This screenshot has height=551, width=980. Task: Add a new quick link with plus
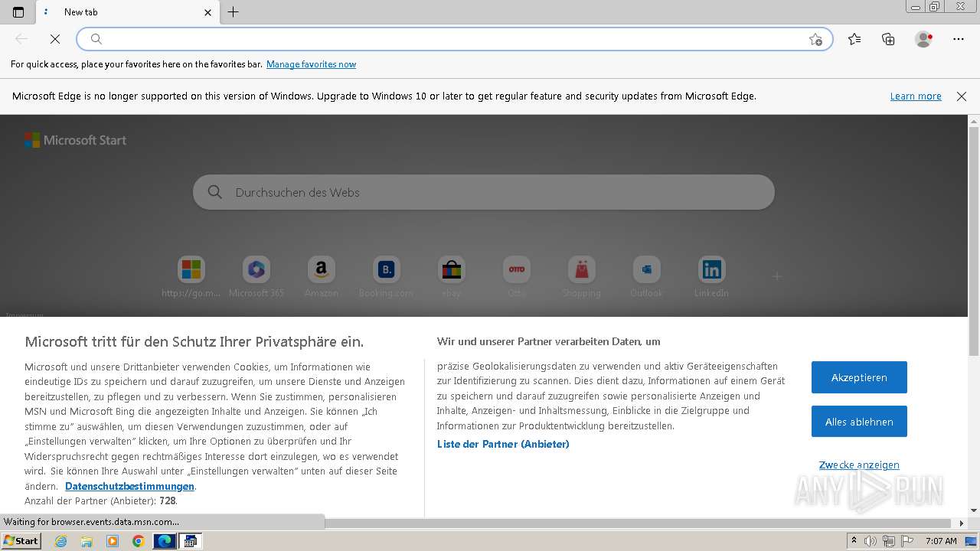[x=776, y=276]
